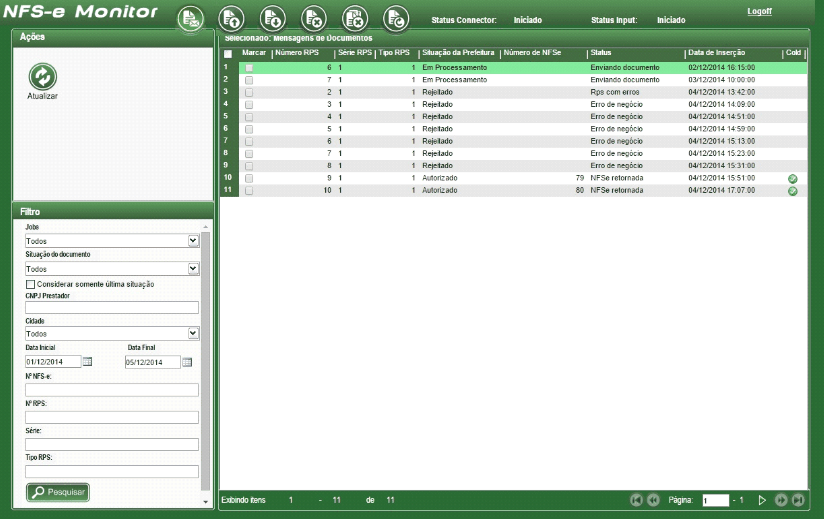Sort by Tipo RPS column header
824x519 pixels.
click(394, 53)
